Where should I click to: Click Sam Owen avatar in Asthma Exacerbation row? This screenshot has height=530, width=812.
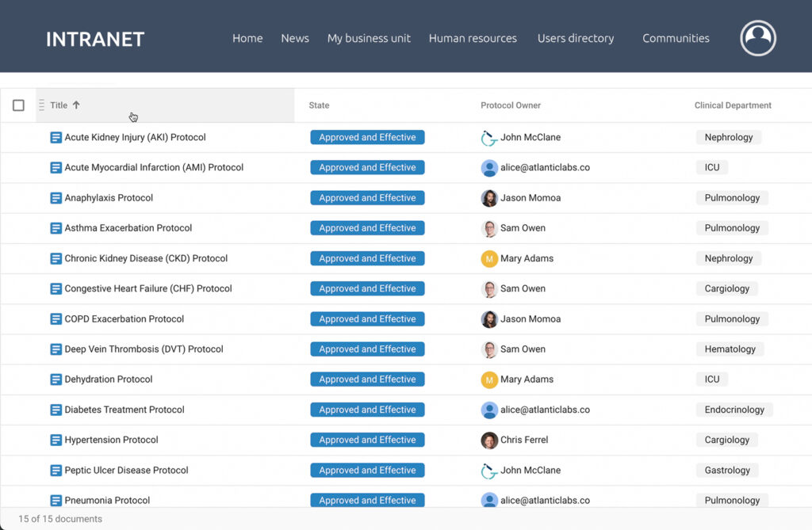[x=488, y=228]
